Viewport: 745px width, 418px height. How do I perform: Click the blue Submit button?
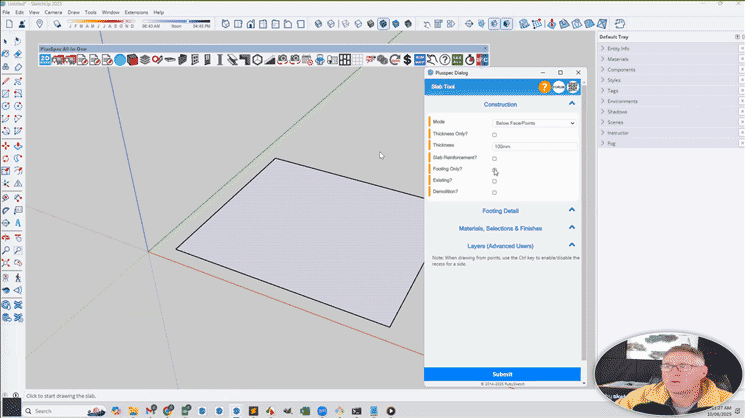click(502, 374)
